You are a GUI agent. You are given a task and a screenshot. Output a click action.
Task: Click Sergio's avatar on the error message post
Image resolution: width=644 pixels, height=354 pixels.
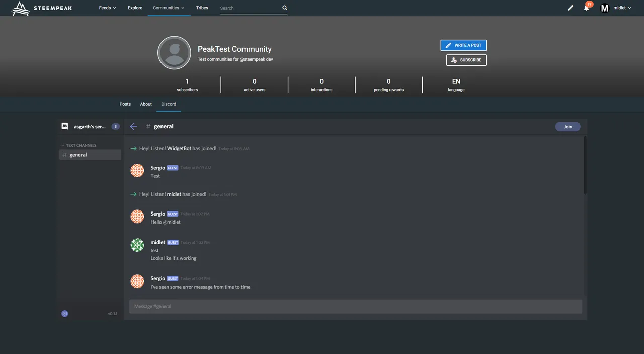point(137,281)
